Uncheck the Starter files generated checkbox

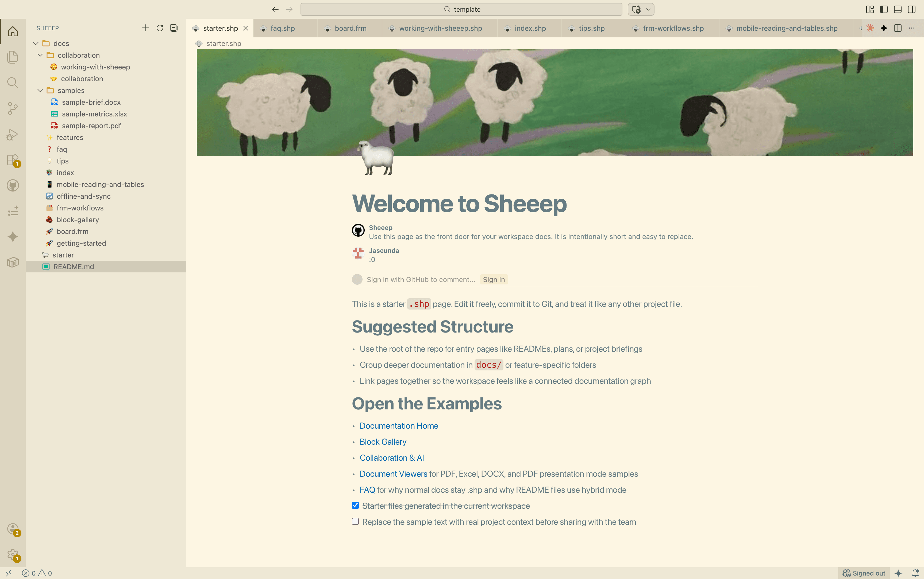355,505
